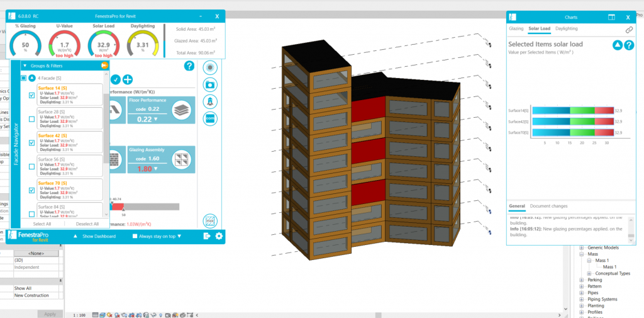
Task: Collapse the Groups & Filters header arrow
Action: (x=25, y=65)
